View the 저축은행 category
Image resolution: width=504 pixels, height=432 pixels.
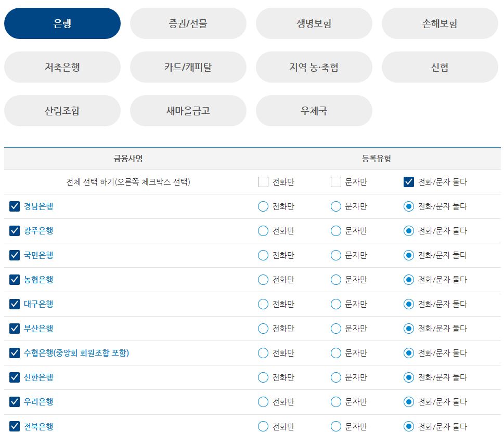(x=62, y=67)
